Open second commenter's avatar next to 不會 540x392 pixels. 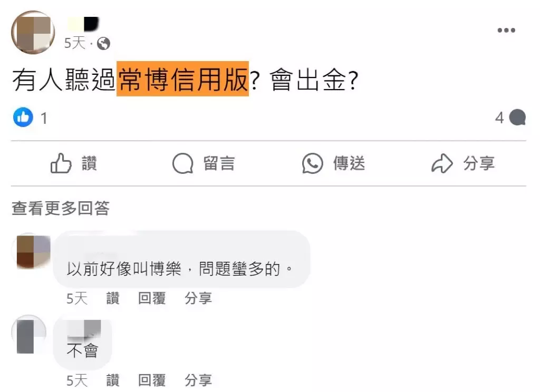29,335
